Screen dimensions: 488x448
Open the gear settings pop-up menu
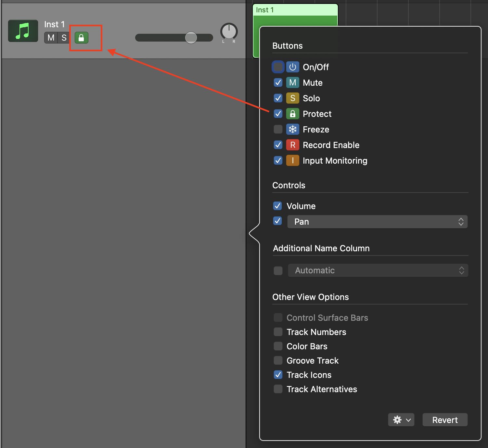[x=401, y=420]
